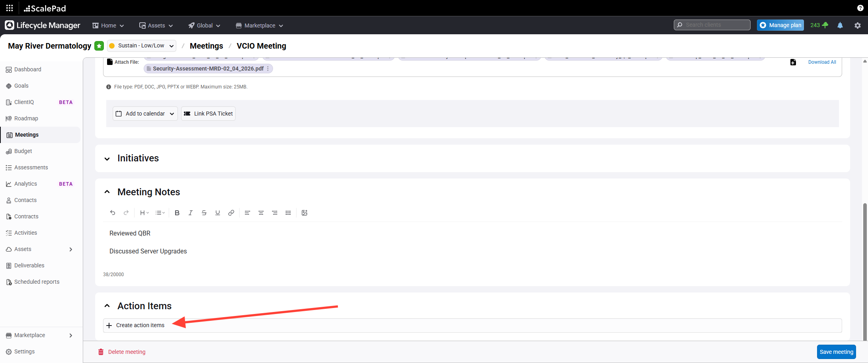
Task: Click the strikethrough formatting icon
Action: tap(204, 213)
